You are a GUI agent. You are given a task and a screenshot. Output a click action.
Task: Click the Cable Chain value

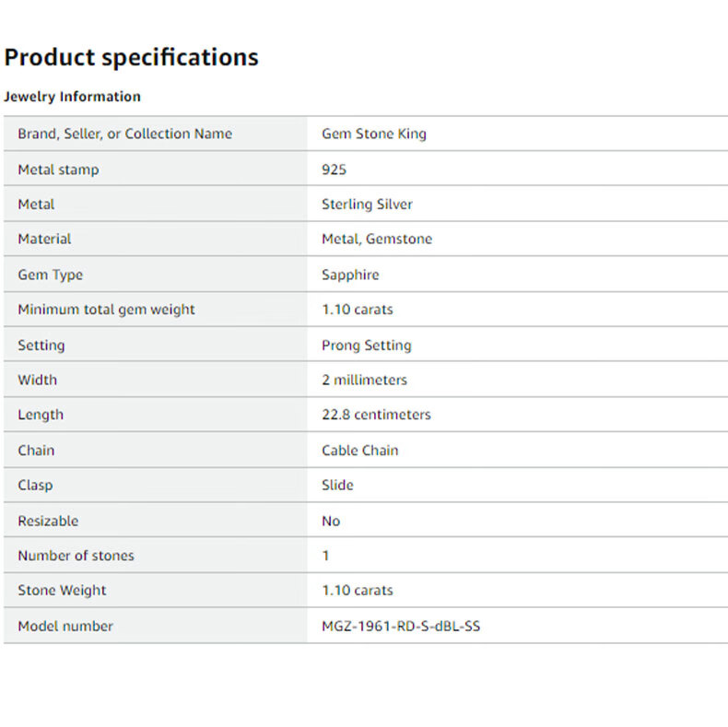pos(359,451)
